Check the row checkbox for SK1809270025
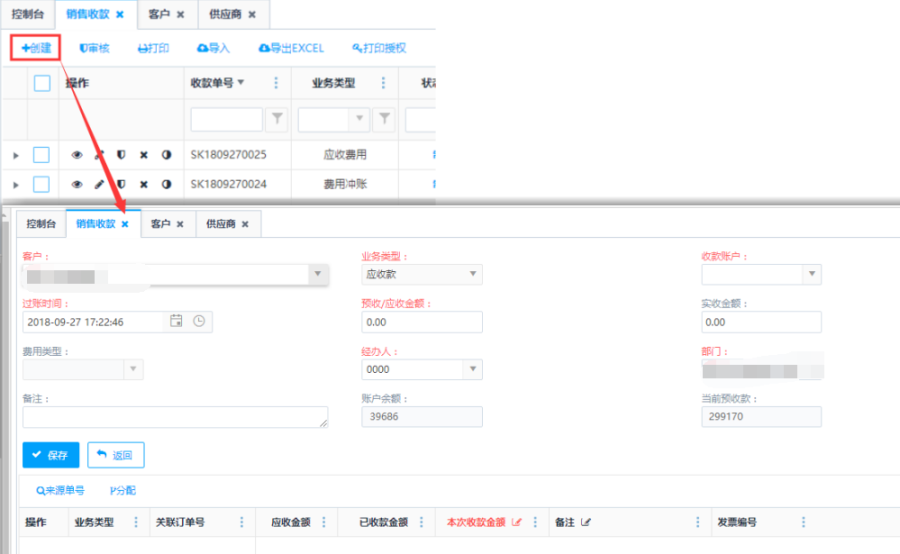 (x=42, y=155)
